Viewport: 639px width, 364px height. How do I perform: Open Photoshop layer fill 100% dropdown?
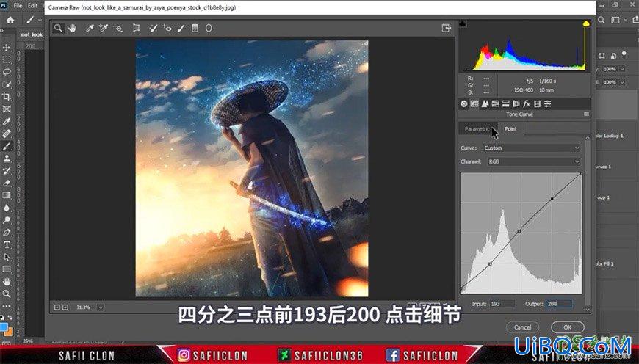tap(622, 82)
